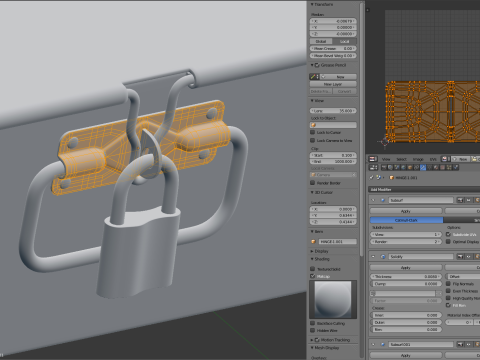Disable the Matcap checkbox
480x360 pixels.
coord(313,276)
